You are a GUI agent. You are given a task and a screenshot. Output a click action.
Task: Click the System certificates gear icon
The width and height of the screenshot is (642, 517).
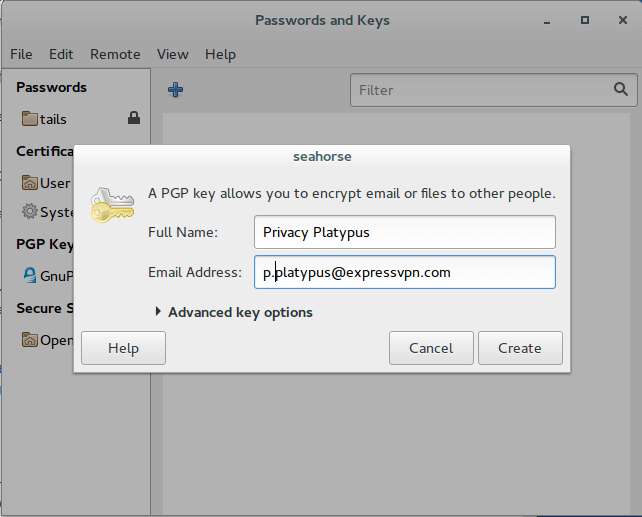pos(29,211)
